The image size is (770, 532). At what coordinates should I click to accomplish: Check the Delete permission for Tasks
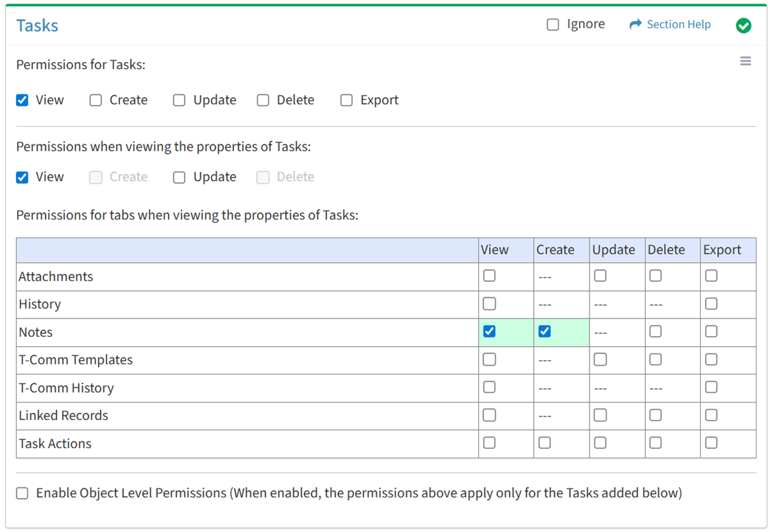(263, 100)
